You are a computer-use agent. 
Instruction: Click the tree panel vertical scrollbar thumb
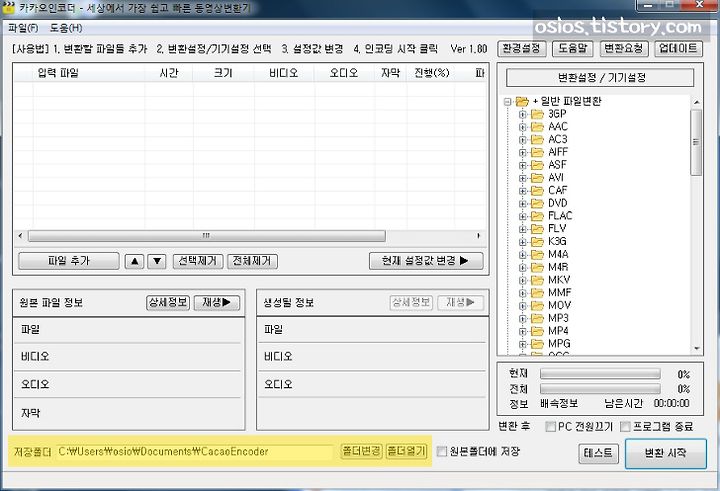[697, 142]
